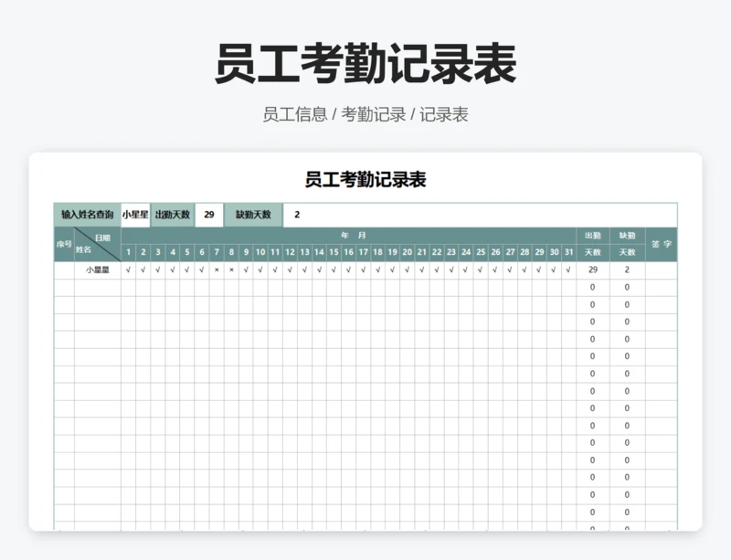Select the 缺勤天数 label in query row

(253, 215)
